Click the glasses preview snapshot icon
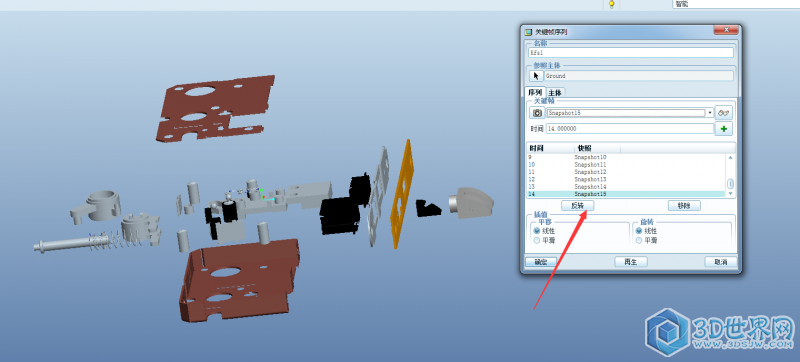Viewport: 800px width, 362px height. click(723, 113)
